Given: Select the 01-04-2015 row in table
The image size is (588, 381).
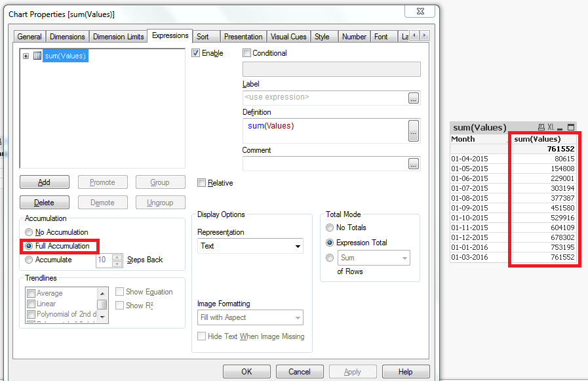Looking at the screenshot, I should tap(513, 159).
